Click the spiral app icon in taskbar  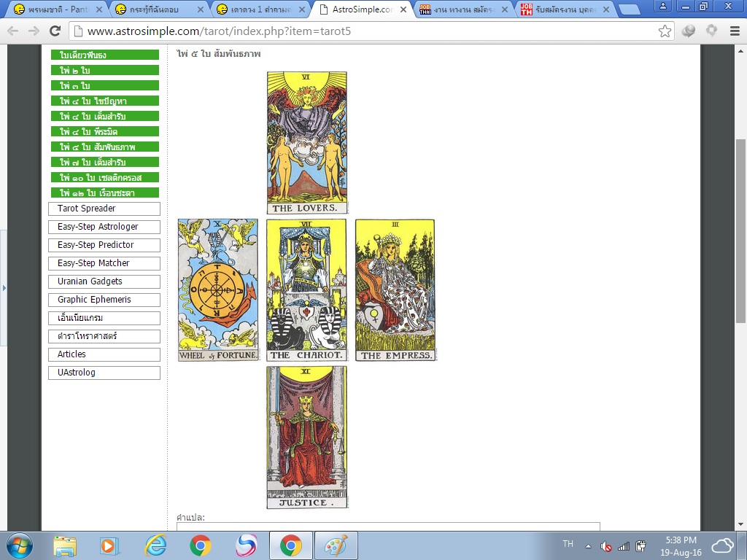tap(246, 545)
